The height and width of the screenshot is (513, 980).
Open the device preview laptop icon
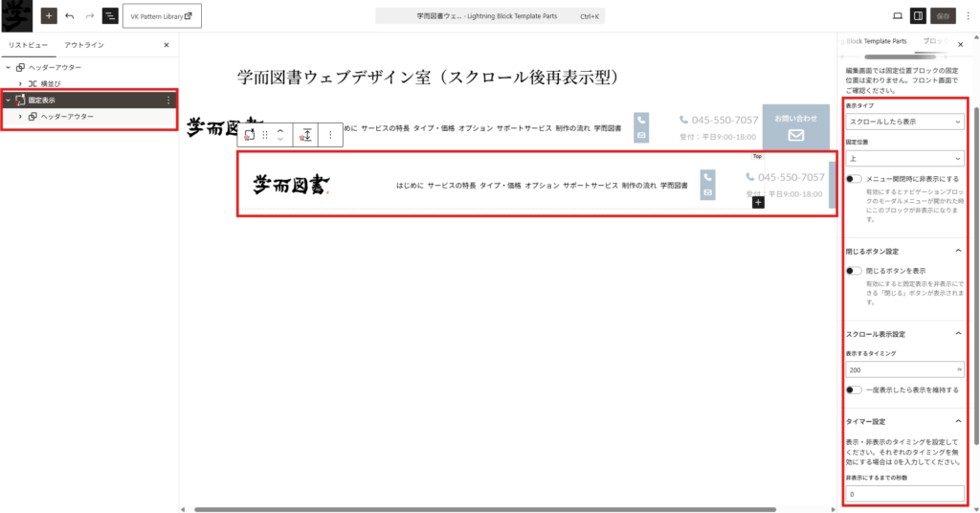(897, 16)
